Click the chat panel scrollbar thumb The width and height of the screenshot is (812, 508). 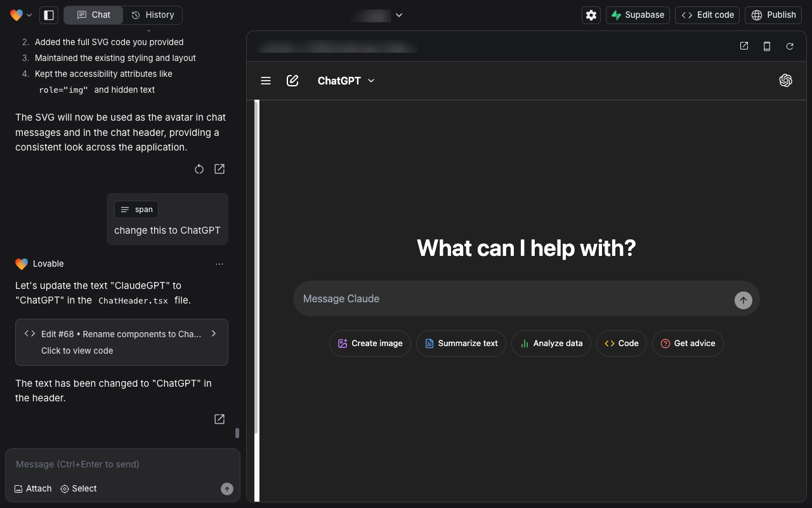point(237,433)
